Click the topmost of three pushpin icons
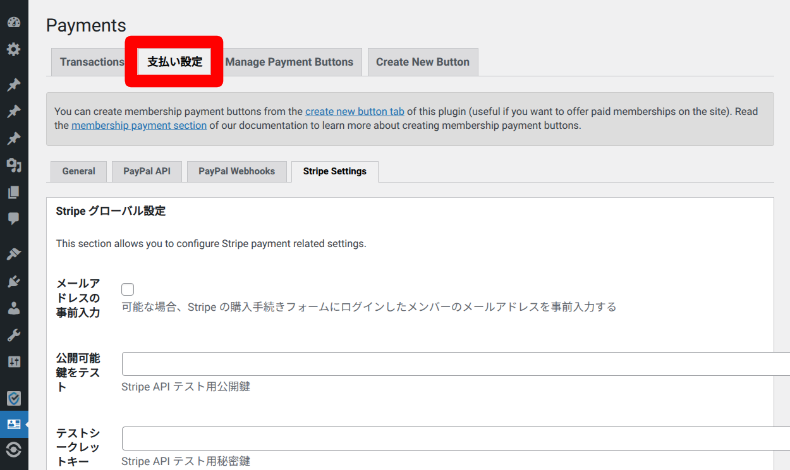Viewport: 790px width, 470px height. pyautogui.click(x=14, y=84)
